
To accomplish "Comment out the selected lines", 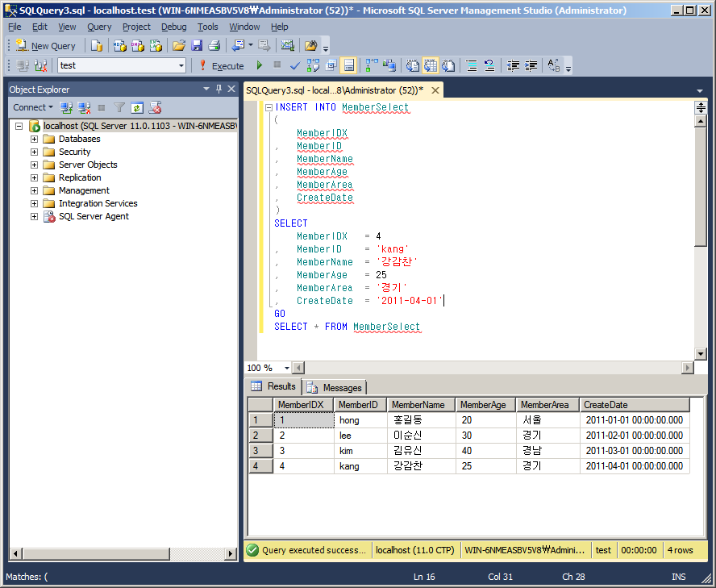I will coord(472,66).
